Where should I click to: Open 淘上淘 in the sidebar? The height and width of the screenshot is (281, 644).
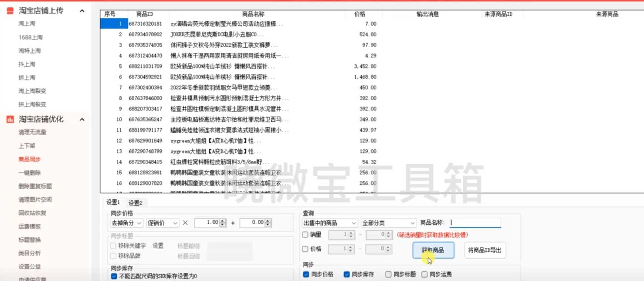click(x=27, y=24)
